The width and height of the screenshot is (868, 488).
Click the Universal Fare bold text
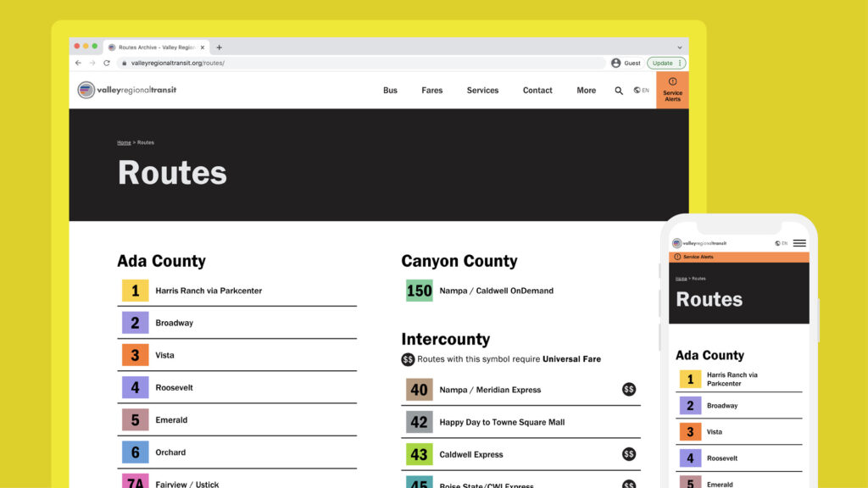[x=572, y=359]
